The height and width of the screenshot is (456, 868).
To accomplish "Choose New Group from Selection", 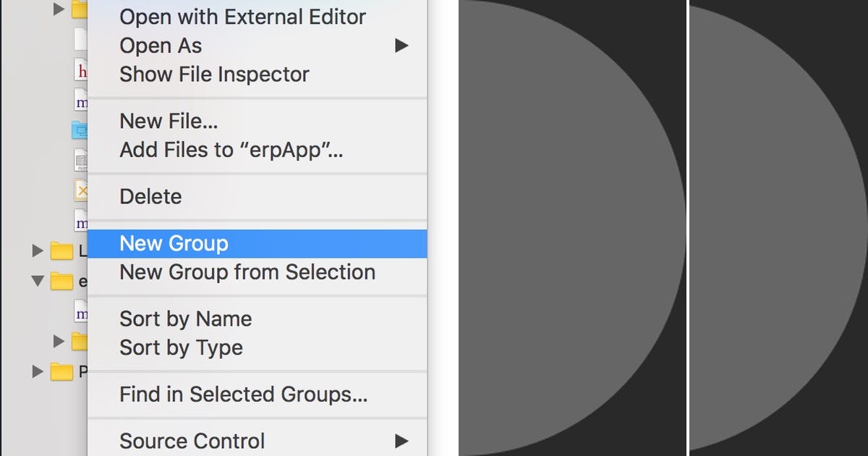I will click(x=247, y=272).
